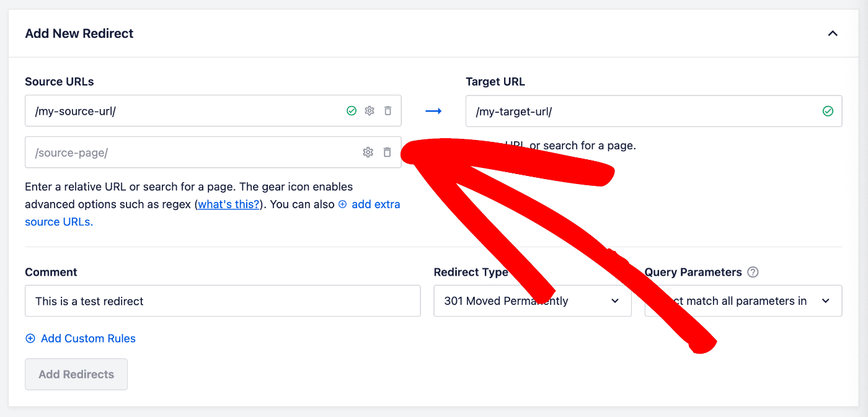
Task: Click the Add New Redirect heading
Action: pos(79,33)
